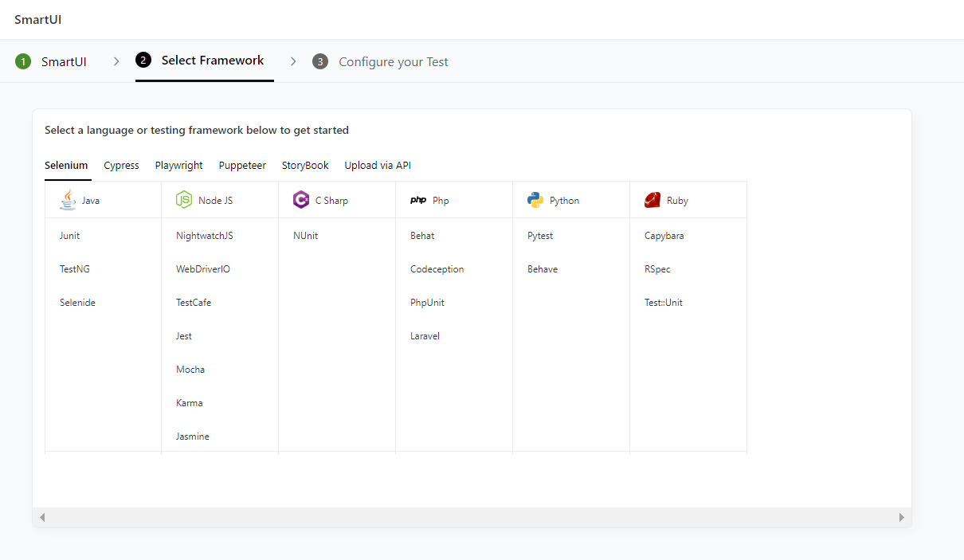Go back to the SmartUI step

(64, 61)
